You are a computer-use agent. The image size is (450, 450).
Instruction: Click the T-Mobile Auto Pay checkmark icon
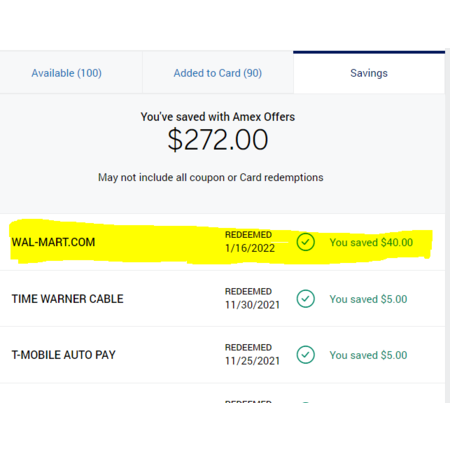(x=306, y=355)
